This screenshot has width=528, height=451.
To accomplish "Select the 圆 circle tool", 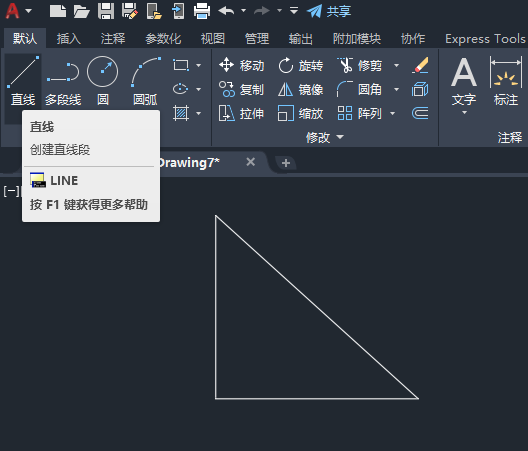I will point(103,81).
